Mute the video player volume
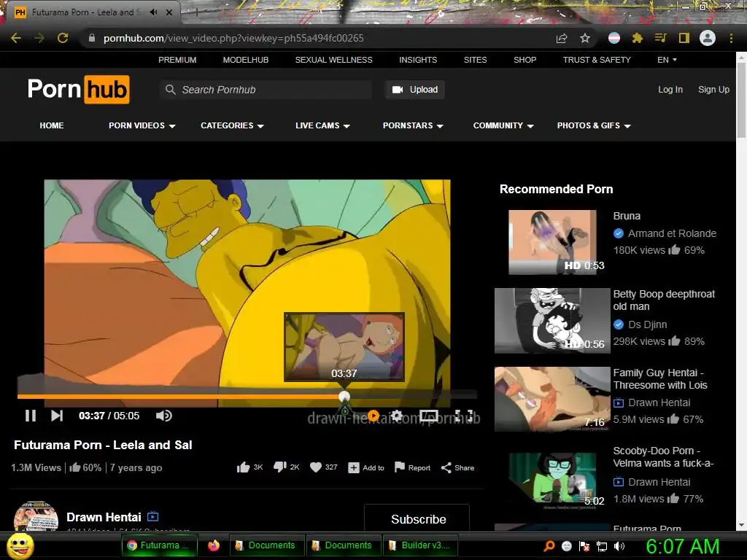Screen dimensions: 747x560 [164, 416]
